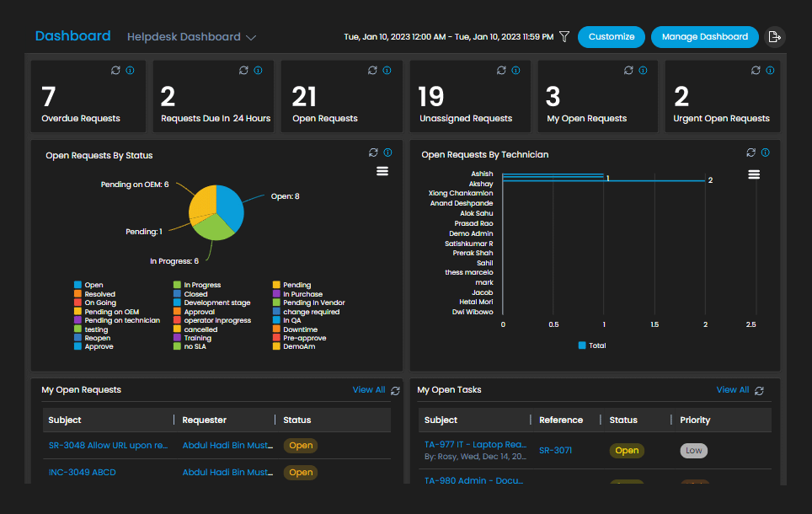Refresh the Unassigned Requests widget

click(x=501, y=70)
